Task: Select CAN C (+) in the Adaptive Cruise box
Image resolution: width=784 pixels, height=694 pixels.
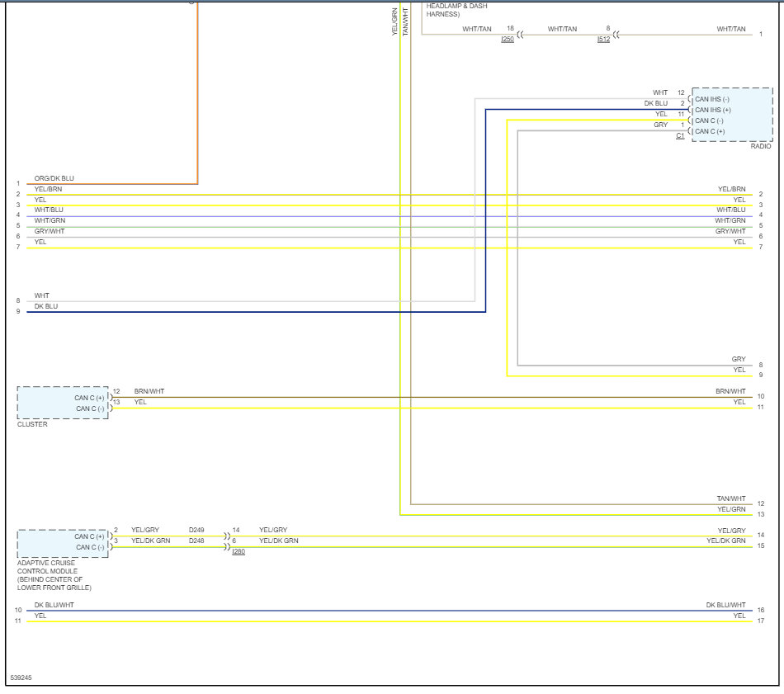Action: (x=89, y=536)
